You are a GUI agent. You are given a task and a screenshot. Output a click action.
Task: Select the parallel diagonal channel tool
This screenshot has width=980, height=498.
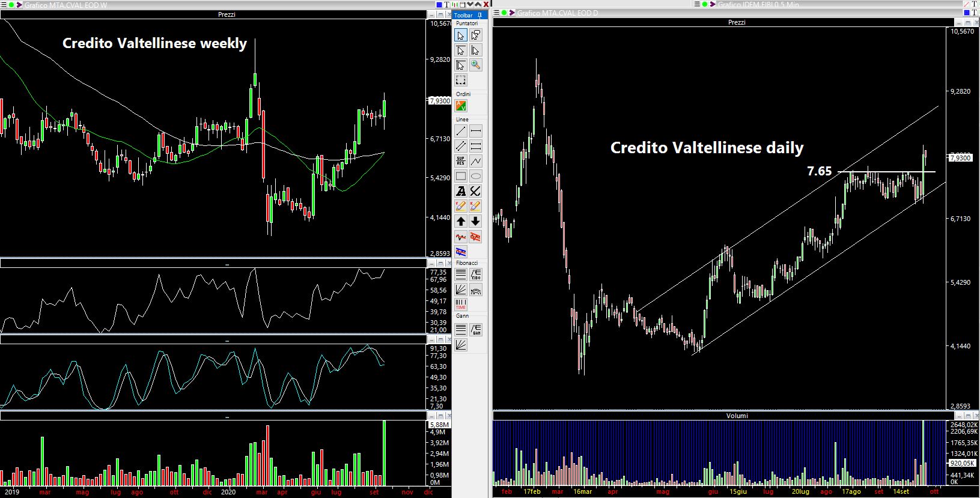click(x=461, y=146)
